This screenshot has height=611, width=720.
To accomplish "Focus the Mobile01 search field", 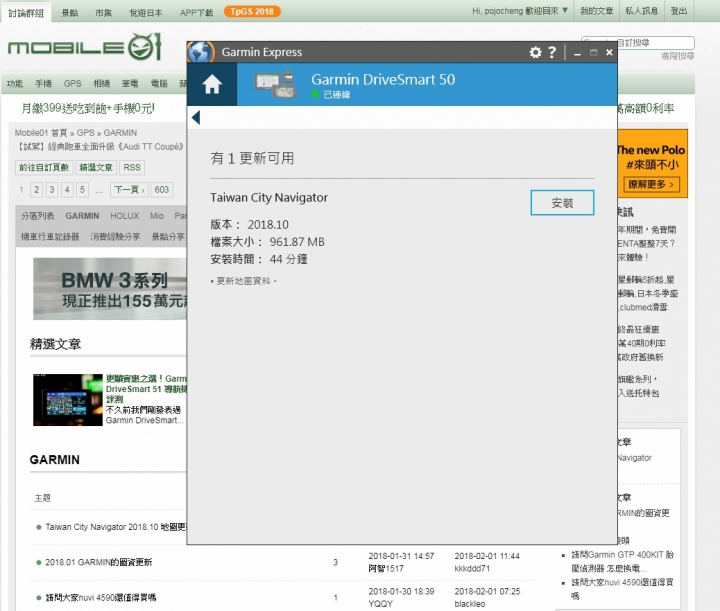I will pos(638,43).
